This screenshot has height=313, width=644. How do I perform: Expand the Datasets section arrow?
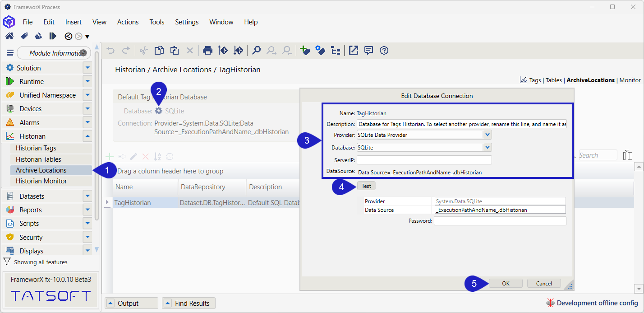click(x=87, y=196)
